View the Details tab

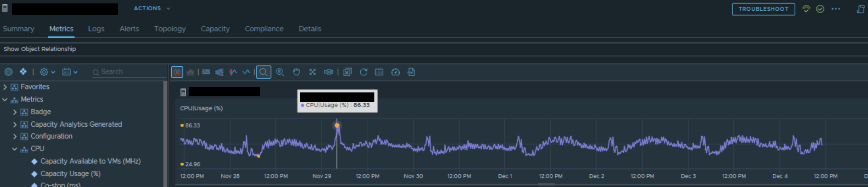309,29
